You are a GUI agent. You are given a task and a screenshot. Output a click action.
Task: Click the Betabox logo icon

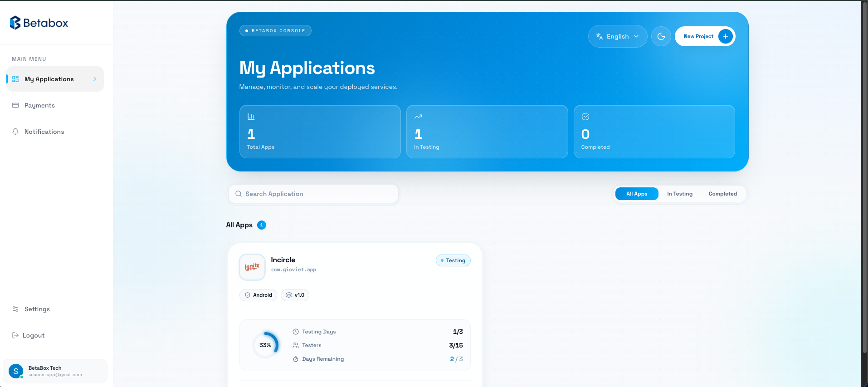pos(15,23)
